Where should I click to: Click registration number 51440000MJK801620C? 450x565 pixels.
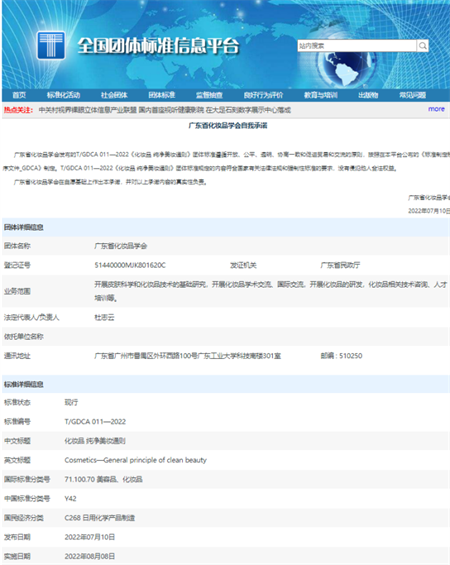[130, 265]
